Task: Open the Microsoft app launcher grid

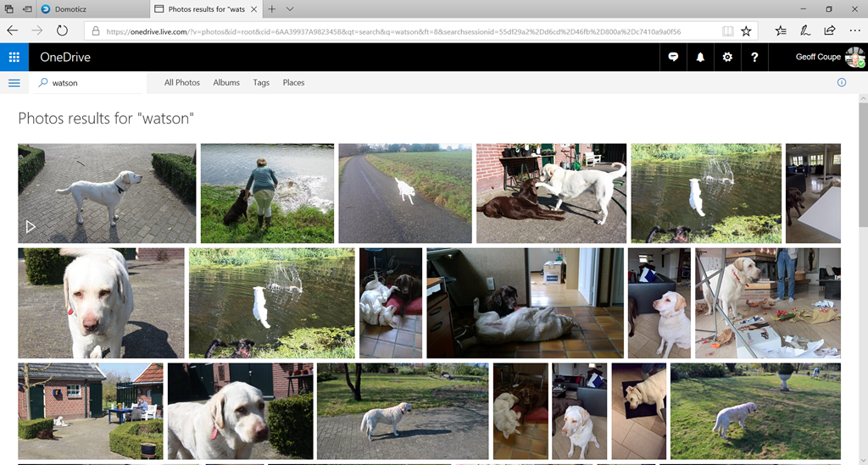Action: [14, 58]
